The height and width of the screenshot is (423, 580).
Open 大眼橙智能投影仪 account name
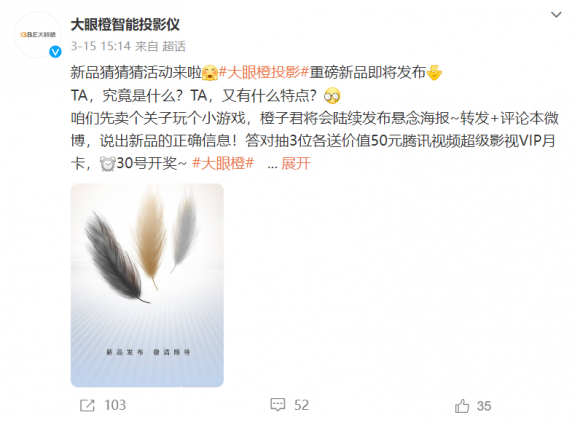coord(125,25)
